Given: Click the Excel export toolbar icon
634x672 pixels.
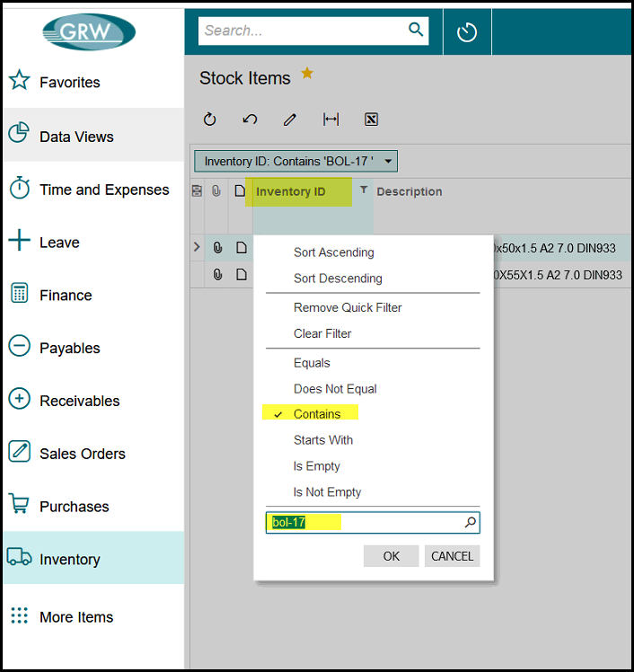Looking at the screenshot, I should click(371, 119).
